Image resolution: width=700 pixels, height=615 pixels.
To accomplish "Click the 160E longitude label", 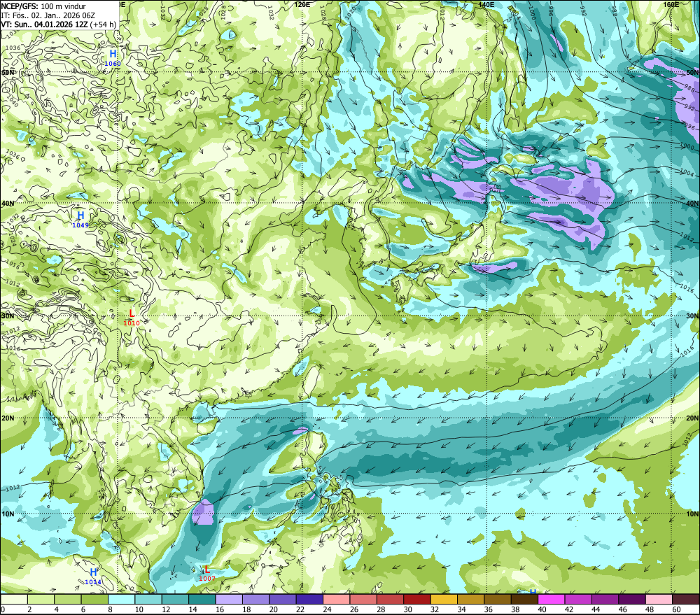I will [671, 4].
